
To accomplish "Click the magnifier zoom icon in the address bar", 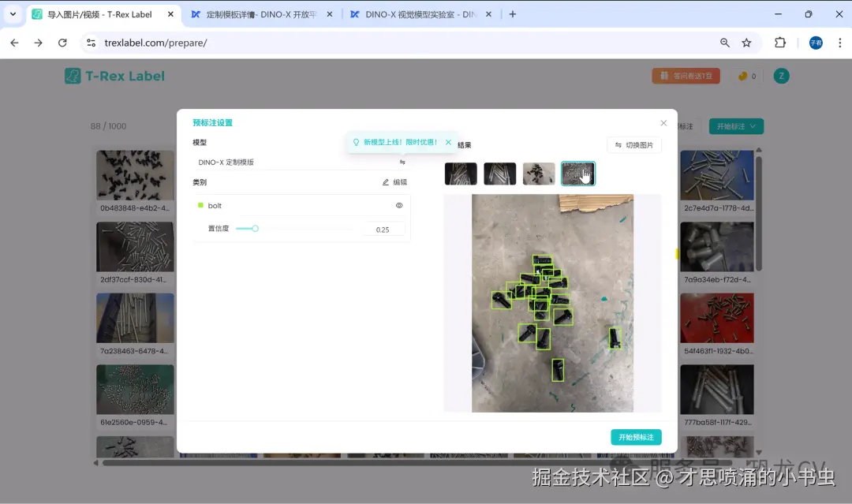I will [x=724, y=43].
